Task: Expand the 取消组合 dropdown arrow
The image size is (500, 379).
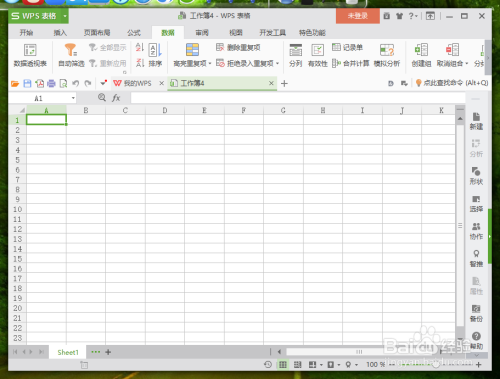Action: click(x=466, y=63)
